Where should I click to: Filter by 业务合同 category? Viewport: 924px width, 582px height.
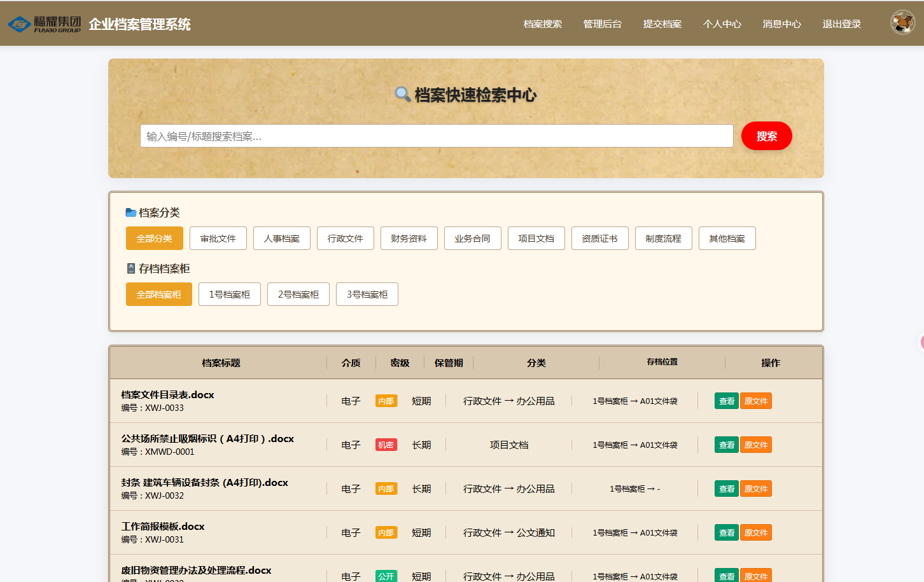(473, 239)
